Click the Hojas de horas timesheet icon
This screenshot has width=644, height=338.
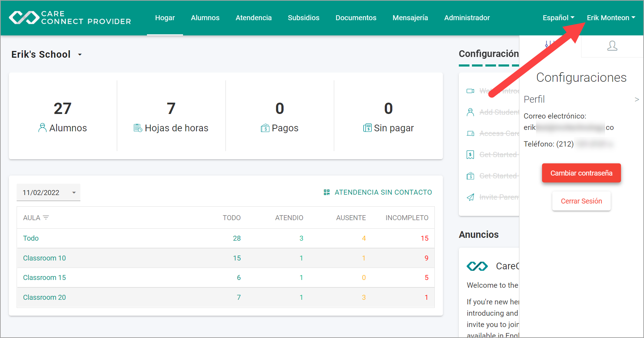pos(138,128)
